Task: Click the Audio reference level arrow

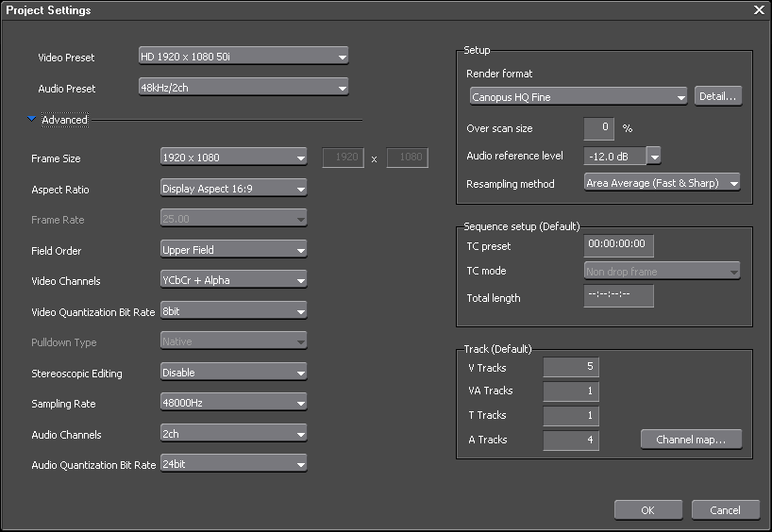Action: [x=654, y=157]
